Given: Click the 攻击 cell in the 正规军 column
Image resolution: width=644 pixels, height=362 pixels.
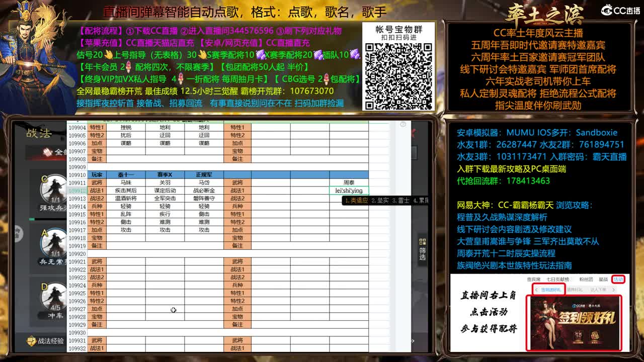Looking at the screenshot, I should pyautogui.click(x=204, y=230).
